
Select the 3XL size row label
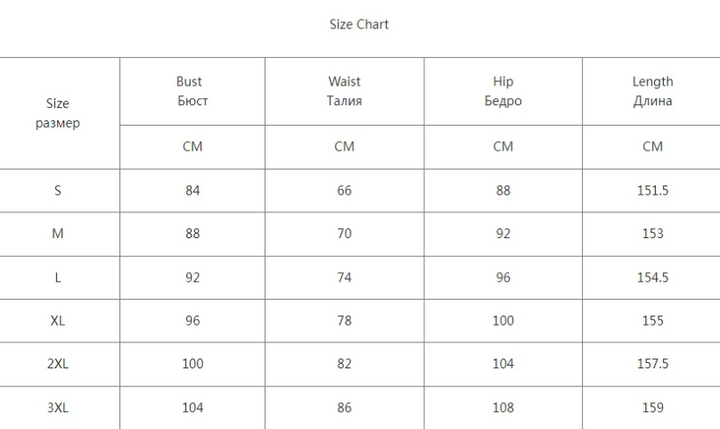58,408
